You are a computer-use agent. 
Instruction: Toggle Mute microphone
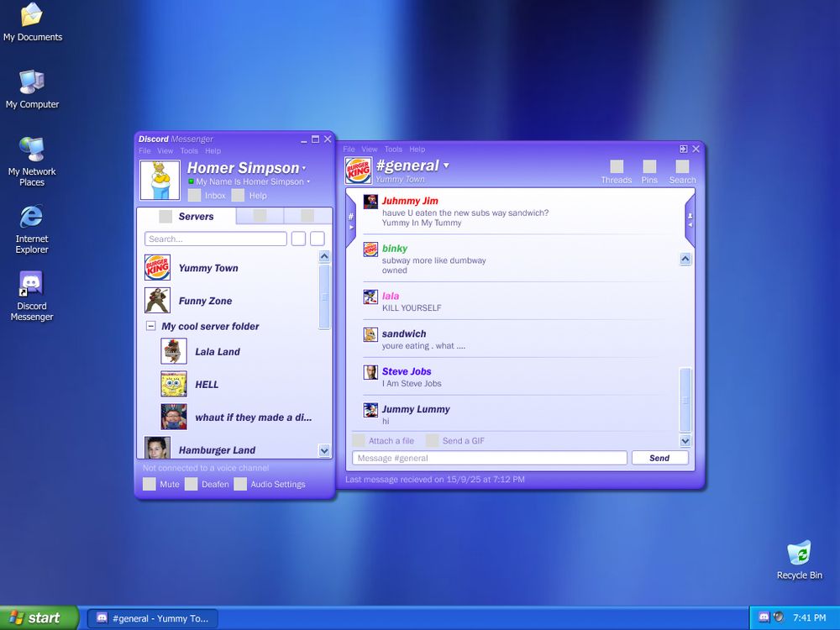point(149,484)
